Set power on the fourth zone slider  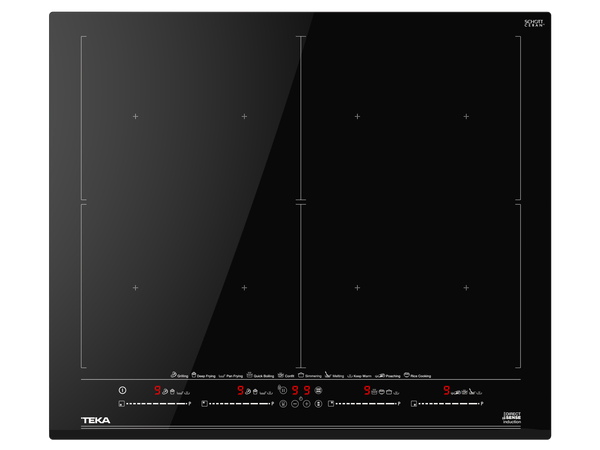click(448, 404)
